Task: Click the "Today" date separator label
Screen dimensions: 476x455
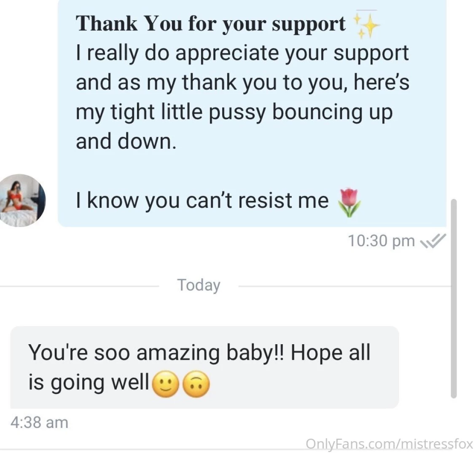Action: coord(199,285)
